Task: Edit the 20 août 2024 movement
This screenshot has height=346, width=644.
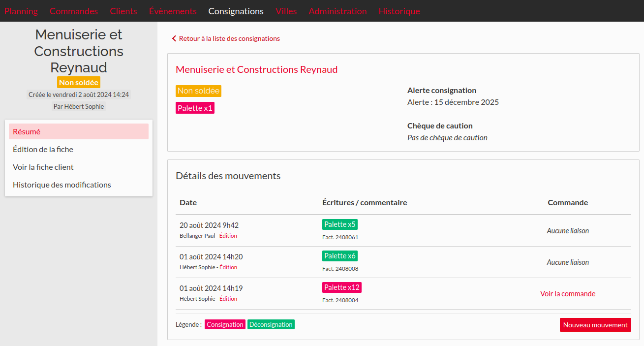Action: point(228,236)
